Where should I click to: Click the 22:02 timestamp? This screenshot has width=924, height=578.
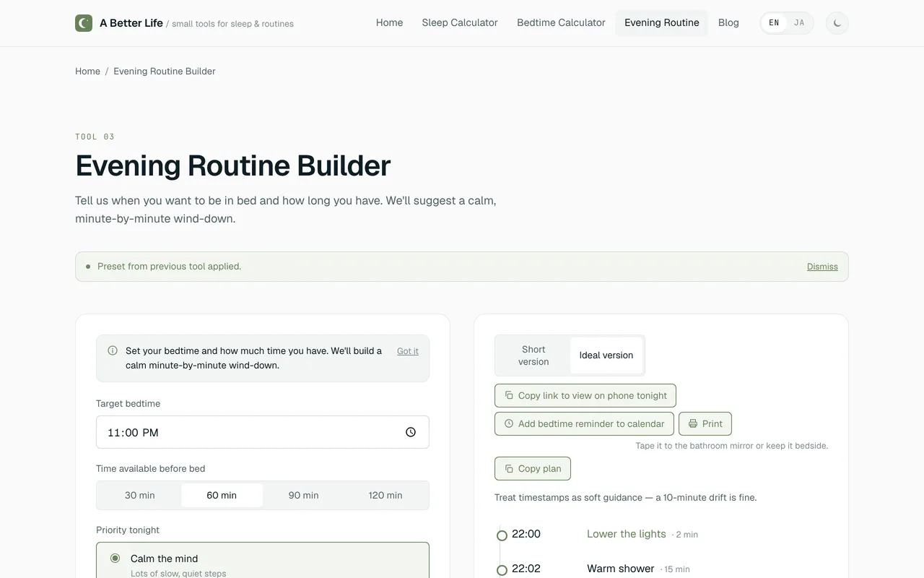(526, 569)
